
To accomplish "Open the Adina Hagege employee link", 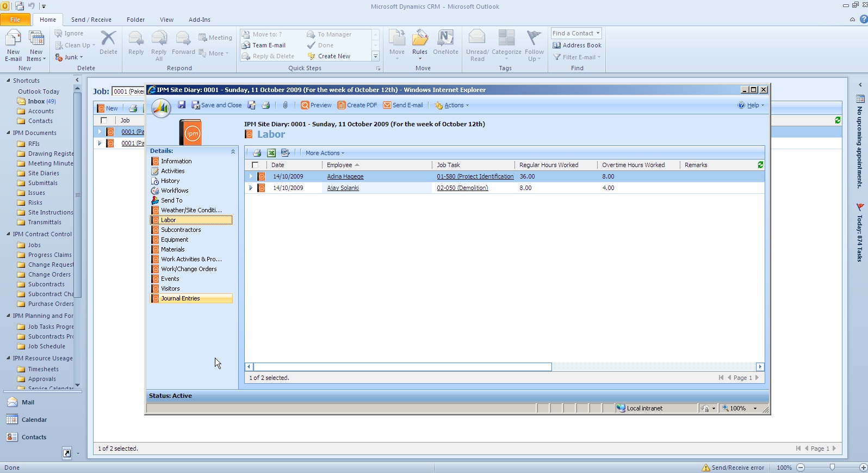I will 345,176.
